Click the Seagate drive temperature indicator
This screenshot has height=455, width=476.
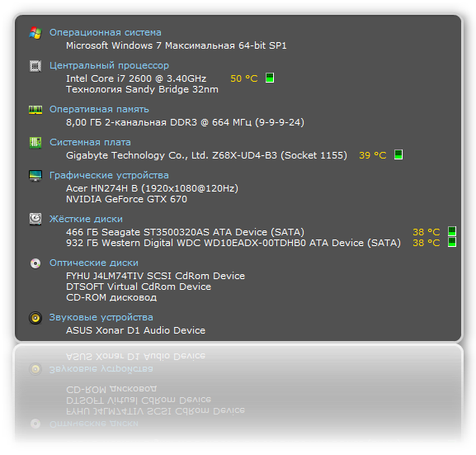click(452, 231)
